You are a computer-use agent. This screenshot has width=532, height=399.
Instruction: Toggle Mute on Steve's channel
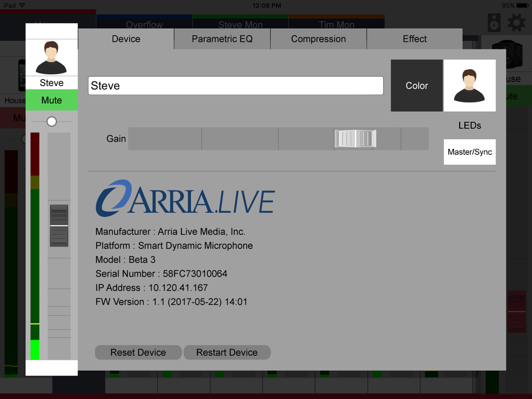coord(52,100)
